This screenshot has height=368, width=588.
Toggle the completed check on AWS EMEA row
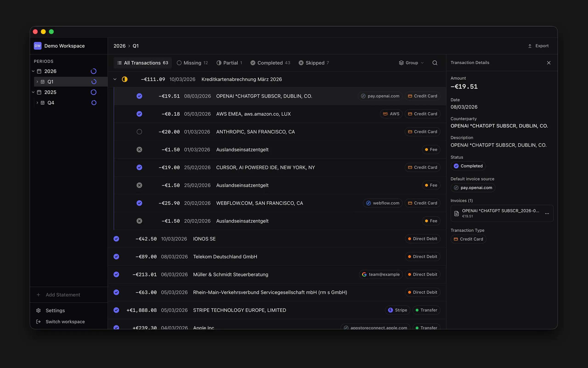pos(139,114)
